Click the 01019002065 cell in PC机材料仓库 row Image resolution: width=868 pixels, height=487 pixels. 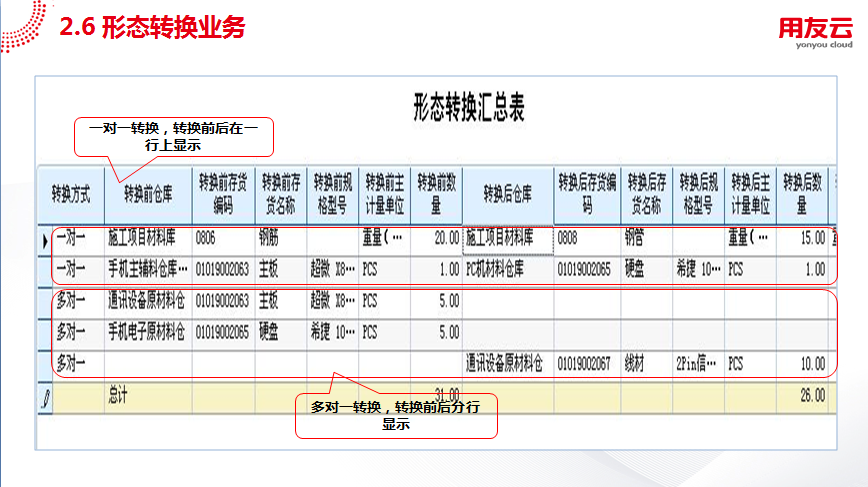click(587, 270)
